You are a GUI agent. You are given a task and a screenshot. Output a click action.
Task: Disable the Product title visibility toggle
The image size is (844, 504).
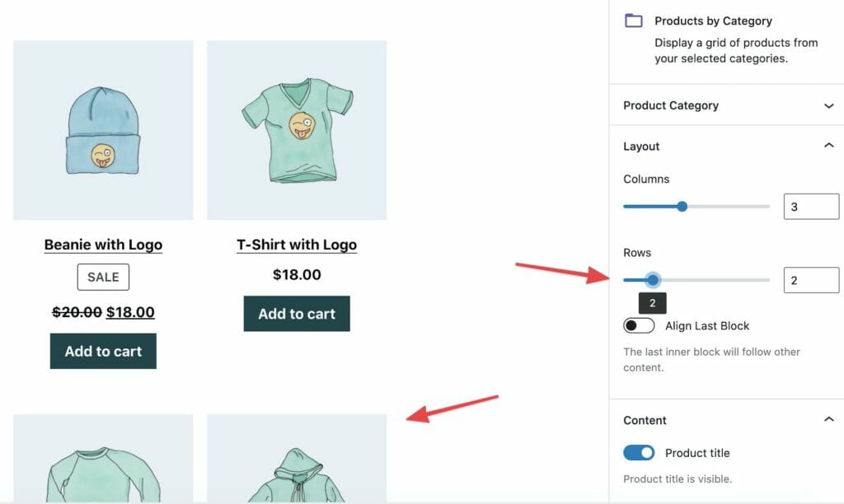(639, 452)
